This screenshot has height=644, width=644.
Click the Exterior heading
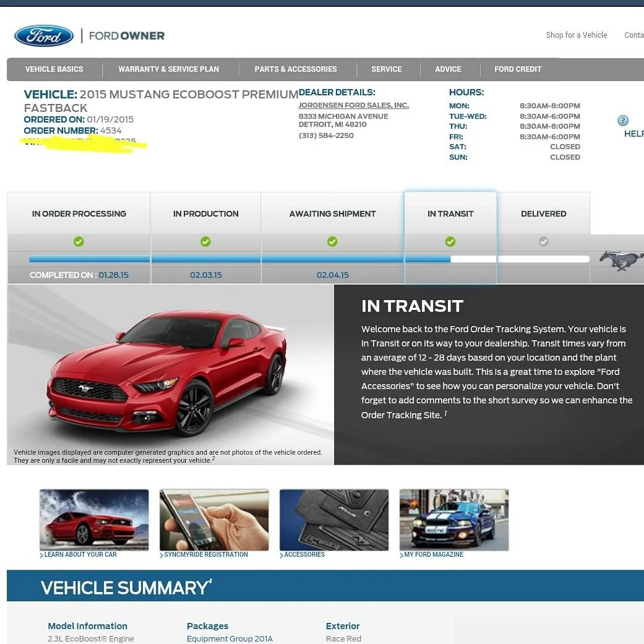pos(343,626)
